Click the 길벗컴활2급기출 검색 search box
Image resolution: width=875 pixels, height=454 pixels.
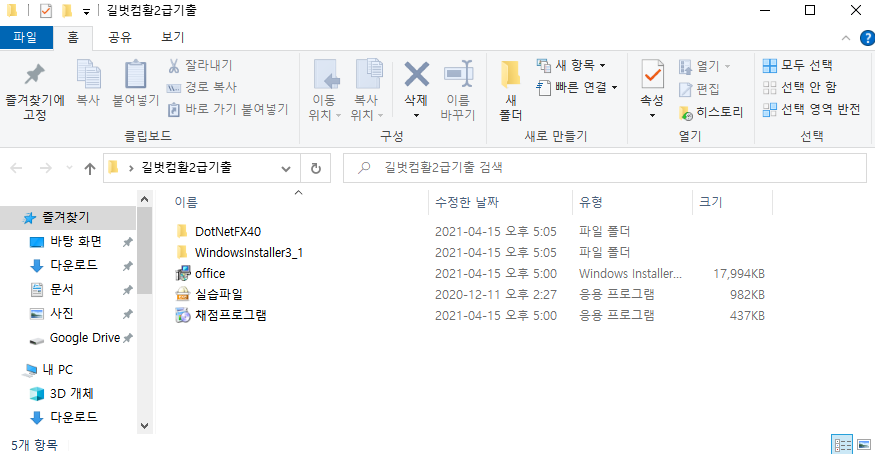click(605, 167)
